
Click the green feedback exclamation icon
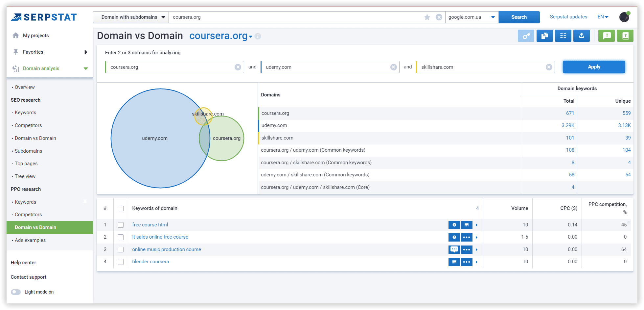[x=607, y=36]
